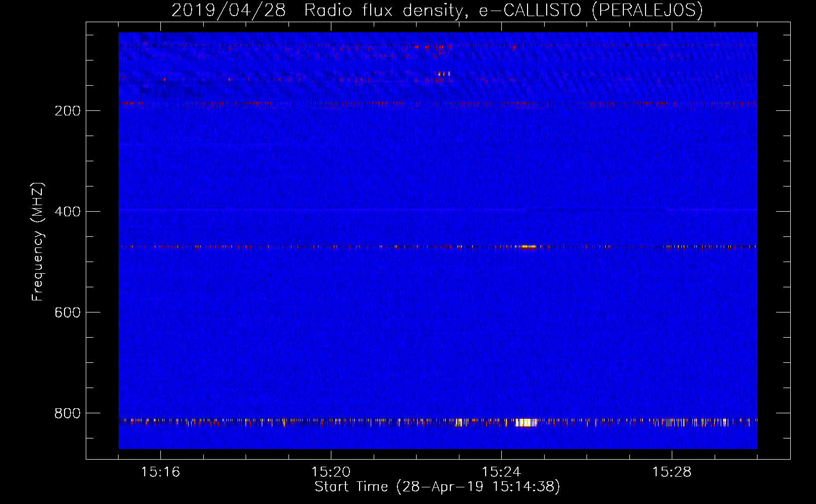This screenshot has height=504, width=816.
Task: Click the 15:28 time tick label
Action: 672,472
